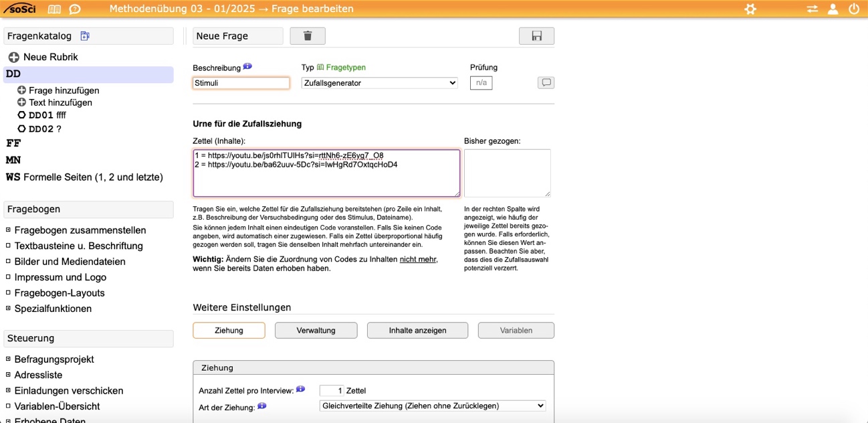Click the Fragetypen link

(x=345, y=68)
